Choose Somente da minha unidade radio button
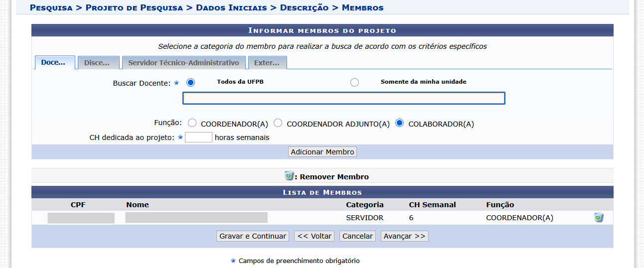 click(x=354, y=83)
